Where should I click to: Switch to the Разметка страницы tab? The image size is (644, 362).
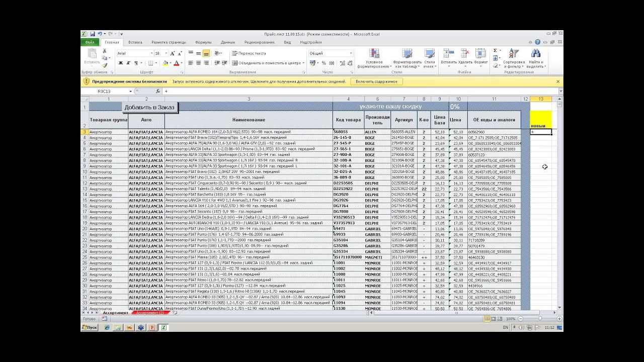(x=169, y=42)
